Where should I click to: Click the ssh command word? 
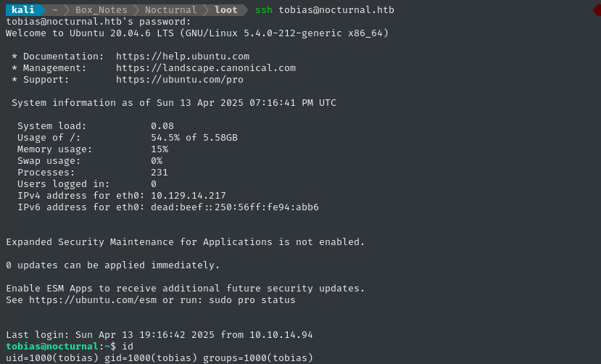coord(264,10)
